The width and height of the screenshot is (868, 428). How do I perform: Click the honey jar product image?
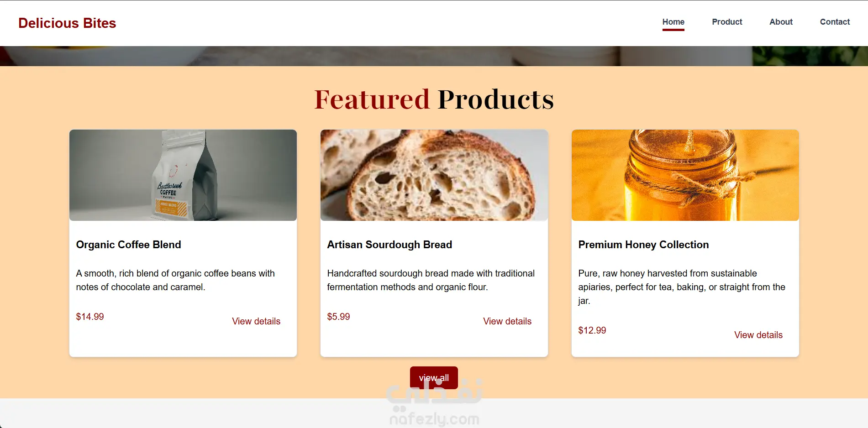point(685,175)
